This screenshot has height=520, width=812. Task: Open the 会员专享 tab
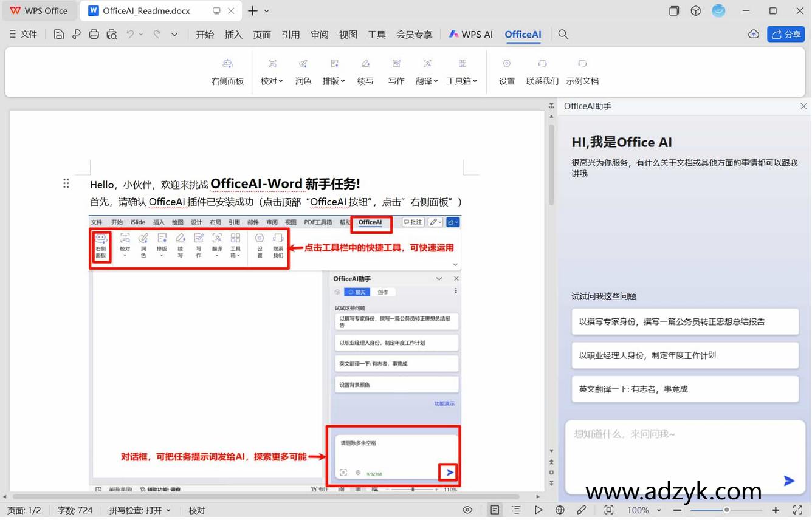415,35
